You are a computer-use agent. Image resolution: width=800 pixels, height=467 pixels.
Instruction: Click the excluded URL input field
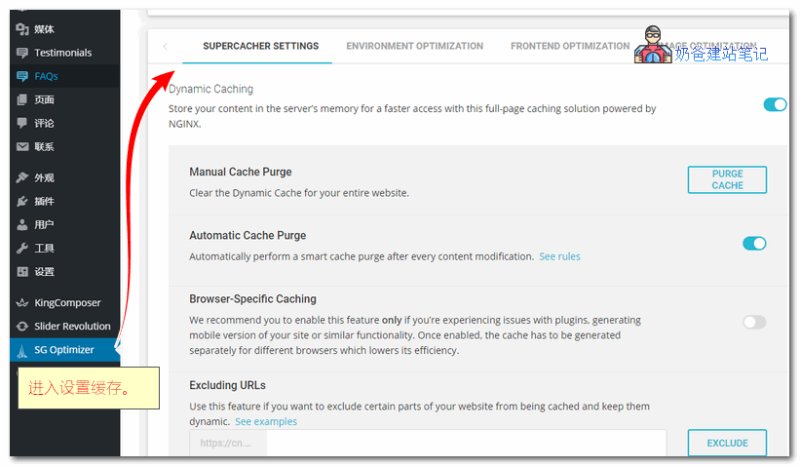pos(428,443)
